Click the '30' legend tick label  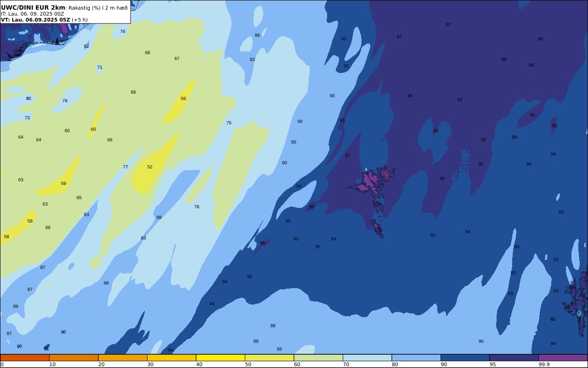click(x=150, y=364)
